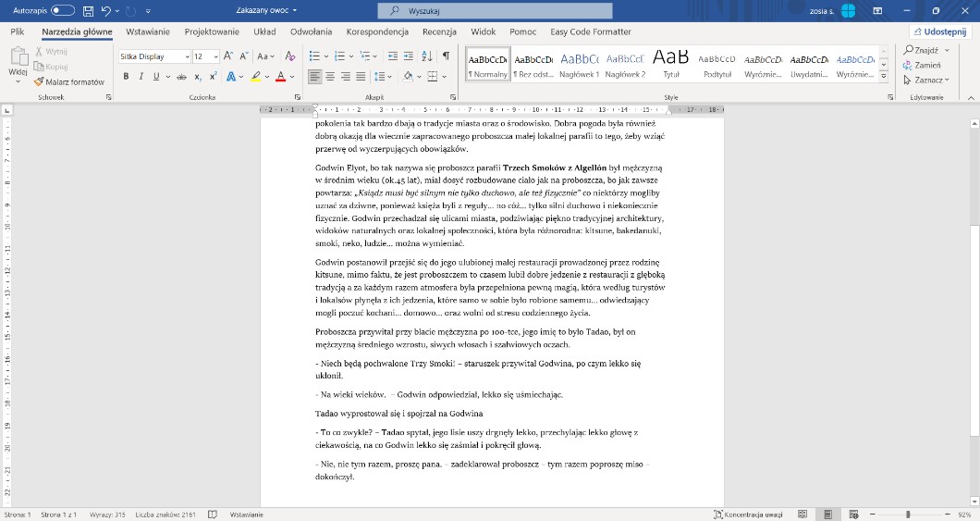Click the Udostępnij button
Image resolution: width=980 pixels, height=521 pixels.
pyautogui.click(x=939, y=31)
